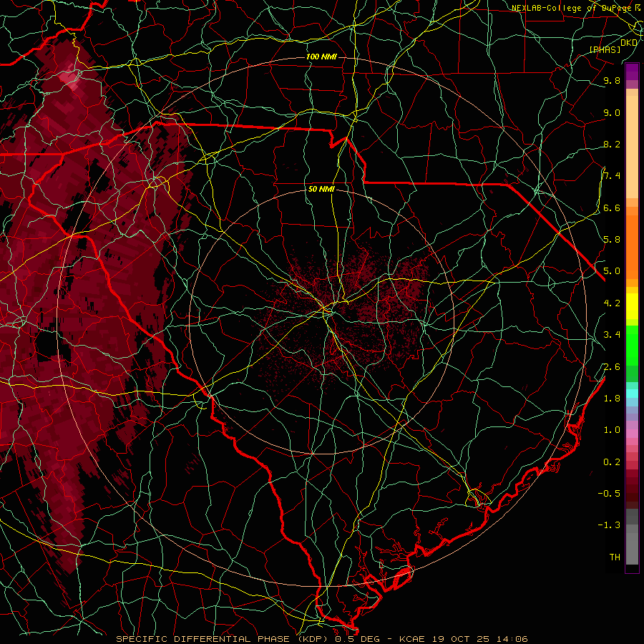Click the 7.4 value on the color scale
This screenshot has width=644, height=644.
tap(612, 176)
